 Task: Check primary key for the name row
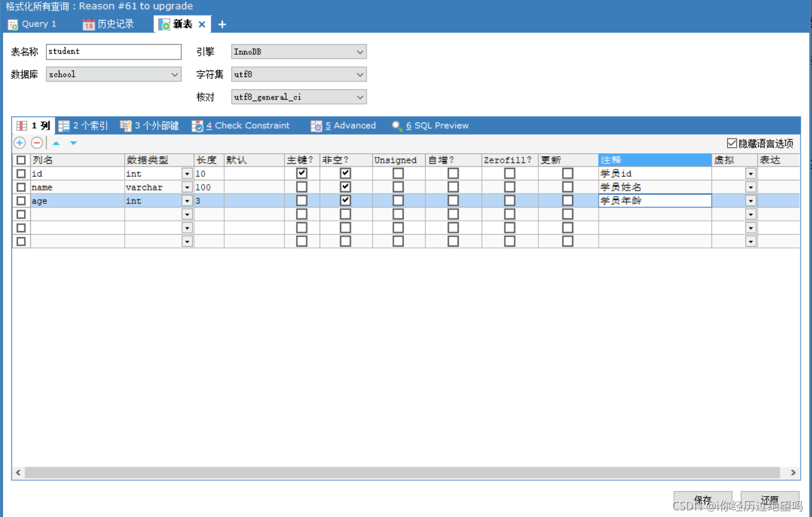click(302, 187)
